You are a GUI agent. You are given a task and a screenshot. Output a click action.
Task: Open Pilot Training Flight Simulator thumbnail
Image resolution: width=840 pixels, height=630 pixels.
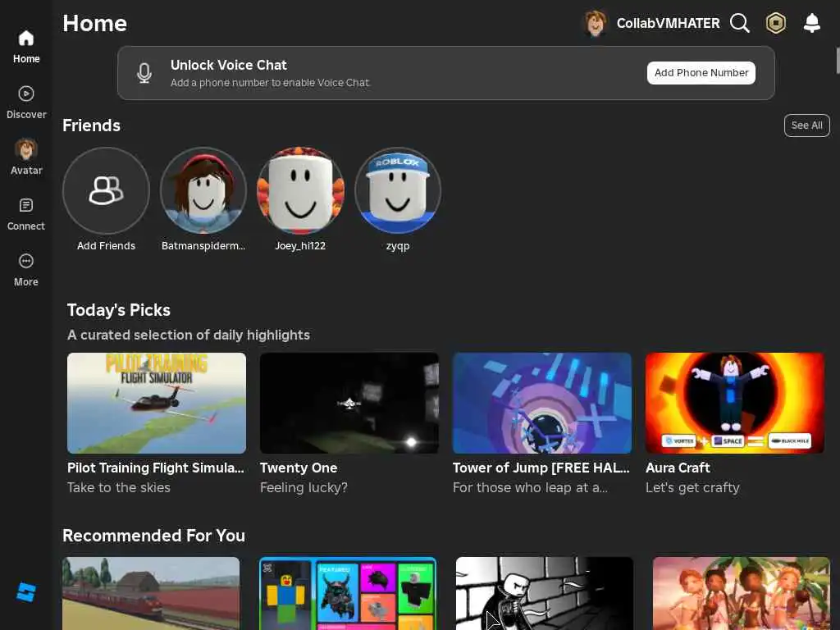tap(157, 403)
